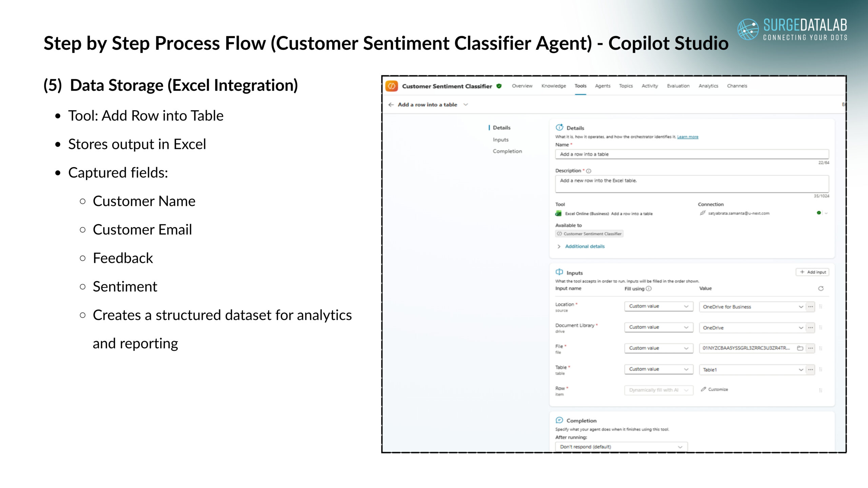Click the Name input field

[x=692, y=154]
